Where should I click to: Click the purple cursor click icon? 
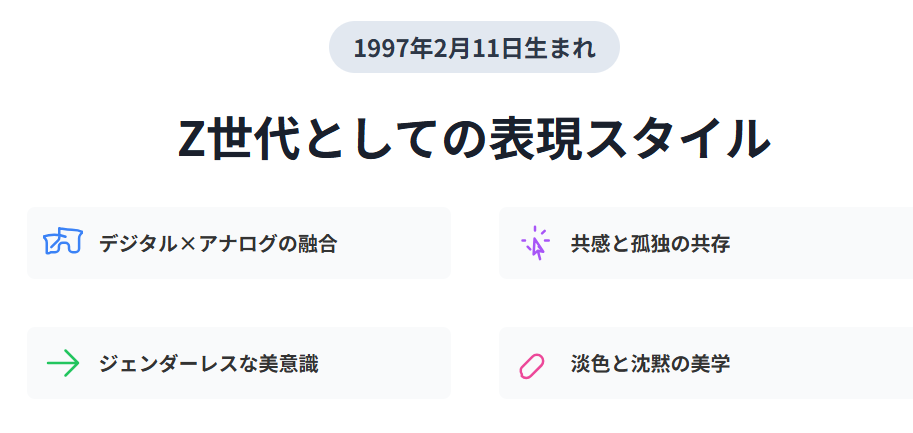pyautogui.click(x=535, y=243)
